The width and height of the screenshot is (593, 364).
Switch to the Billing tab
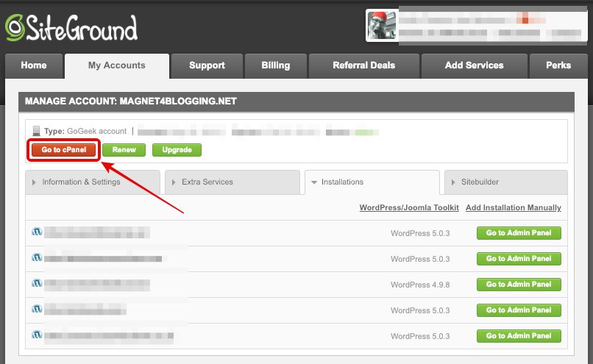(x=276, y=65)
